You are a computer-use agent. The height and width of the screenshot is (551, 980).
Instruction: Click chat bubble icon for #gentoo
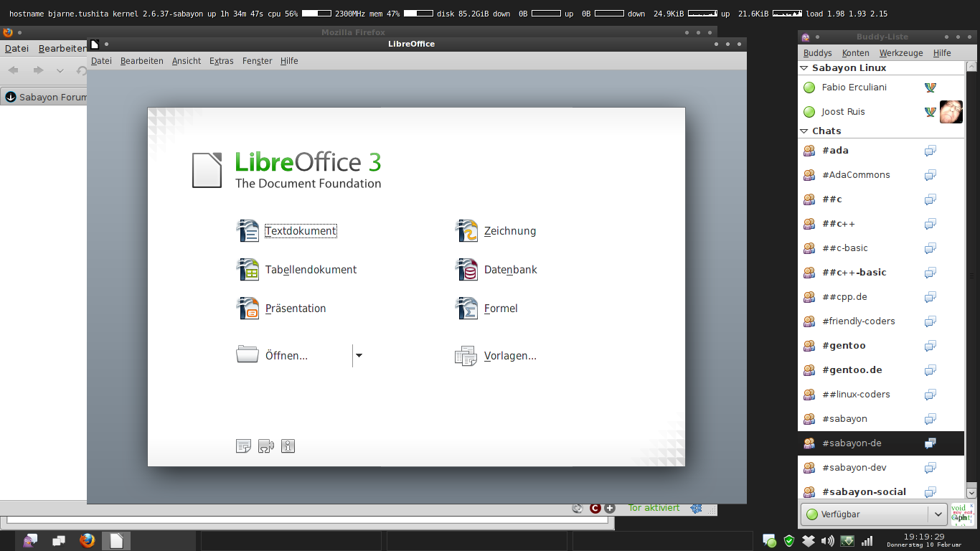[930, 346]
